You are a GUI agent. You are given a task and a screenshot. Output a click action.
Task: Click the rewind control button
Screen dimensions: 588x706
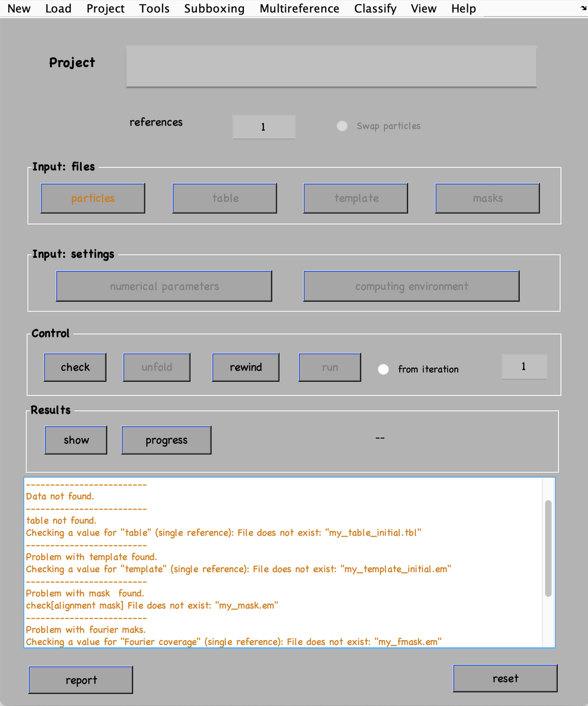[245, 367]
